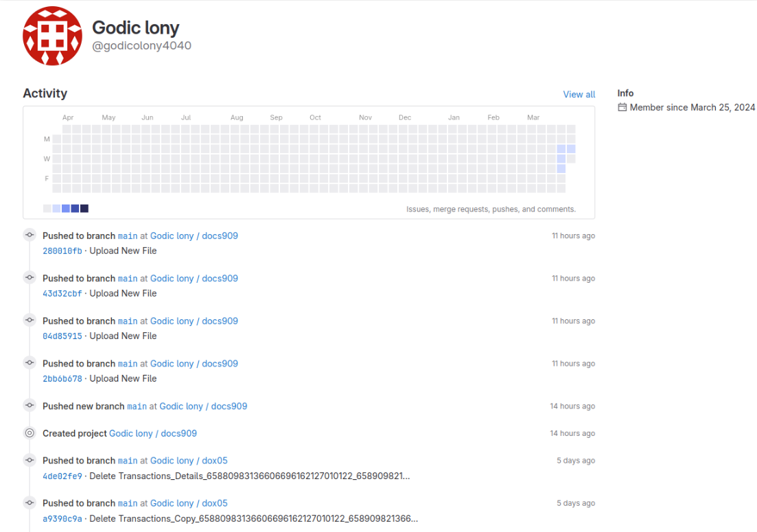This screenshot has width=757, height=532.
Task: Click commit icon beside Pushed new branch event
Action: pyautogui.click(x=30, y=405)
